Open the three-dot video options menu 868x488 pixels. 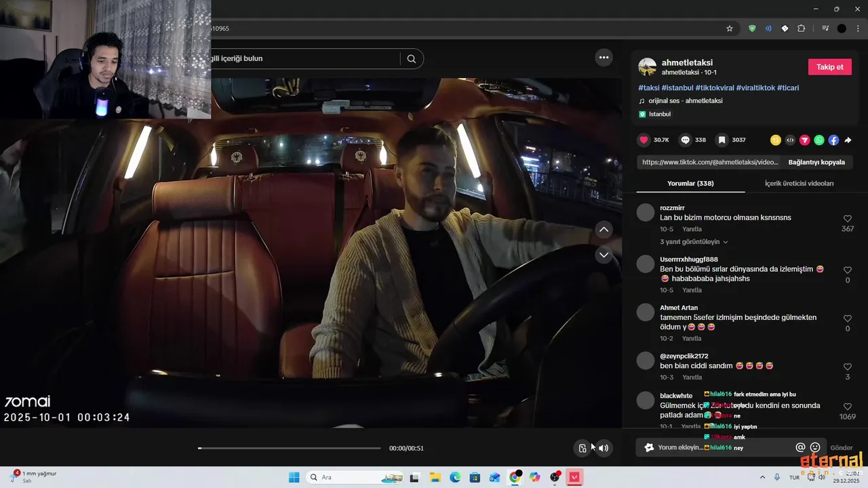click(x=604, y=58)
